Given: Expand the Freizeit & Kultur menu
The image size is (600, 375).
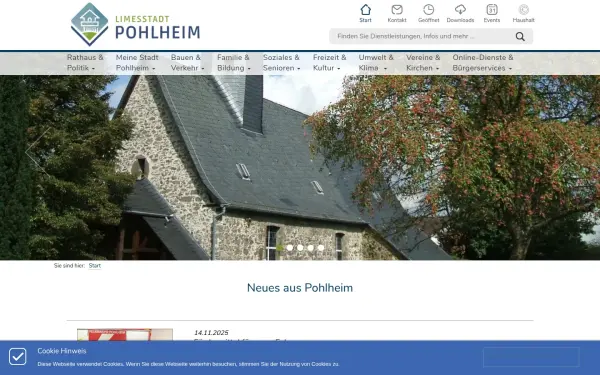Looking at the screenshot, I should pyautogui.click(x=329, y=63).
